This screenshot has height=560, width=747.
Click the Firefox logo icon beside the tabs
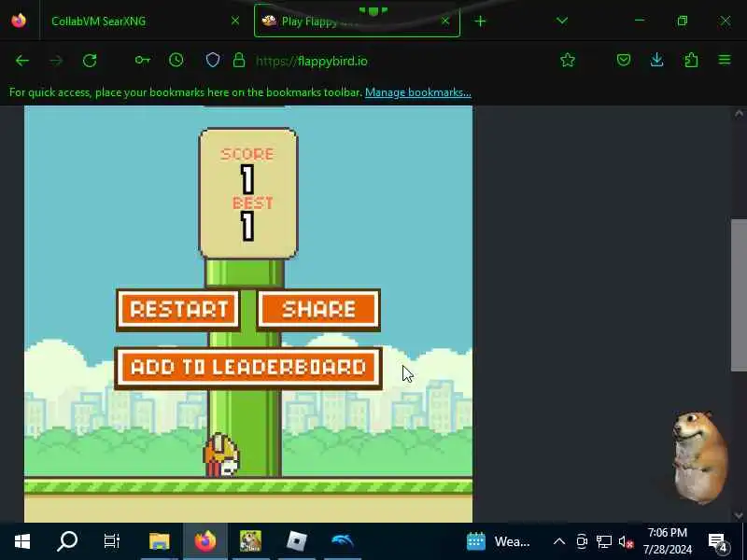pos(19,21)
